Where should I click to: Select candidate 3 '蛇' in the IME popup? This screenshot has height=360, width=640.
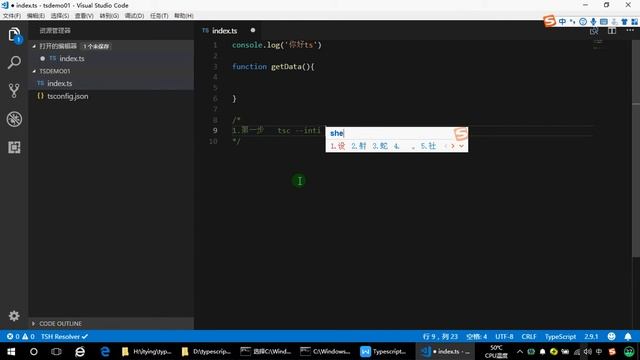[380, 146]
